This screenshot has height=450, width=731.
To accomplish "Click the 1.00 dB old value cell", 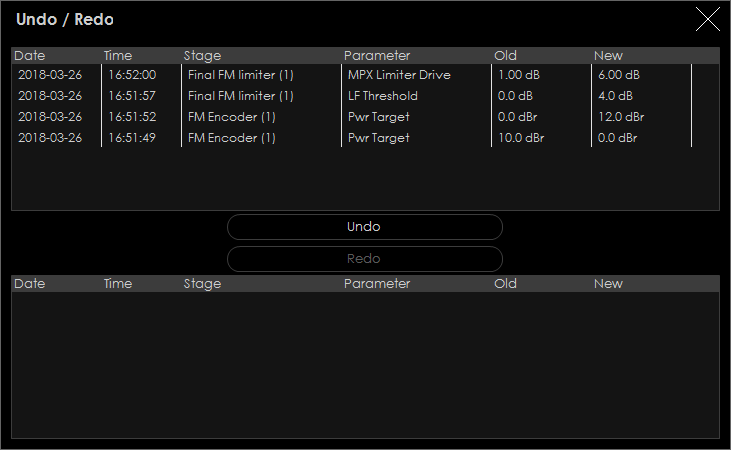I will coord(519,75).
